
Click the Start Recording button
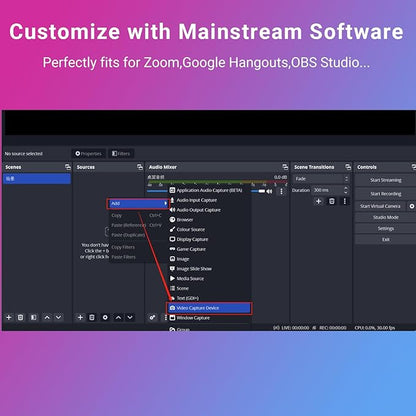coord(385,194)
